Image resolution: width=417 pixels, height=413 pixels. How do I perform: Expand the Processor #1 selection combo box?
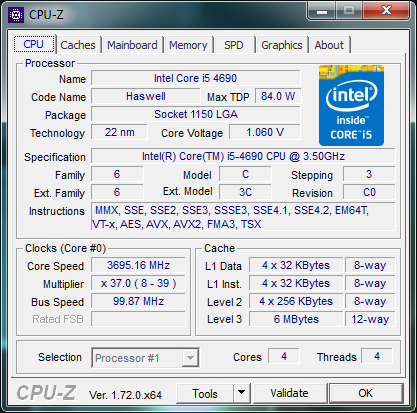(x=145, y=358)
